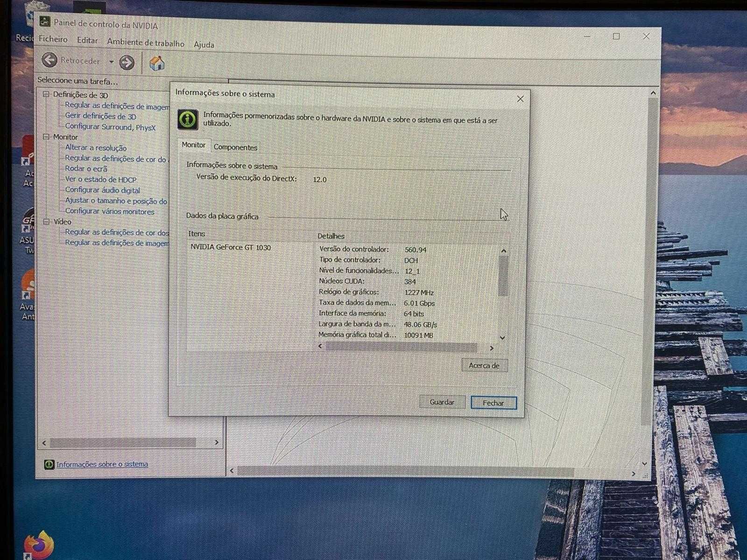
Task: Select Regular as definições de imagem under Vídeo
Action: (117, 243)
